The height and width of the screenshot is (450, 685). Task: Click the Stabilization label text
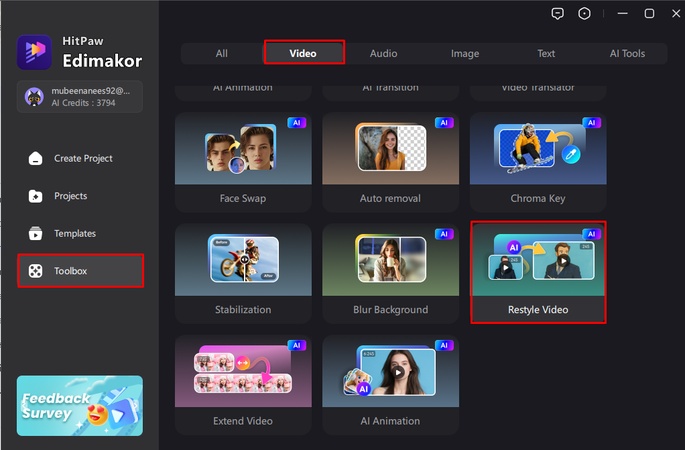click(243, 310)
